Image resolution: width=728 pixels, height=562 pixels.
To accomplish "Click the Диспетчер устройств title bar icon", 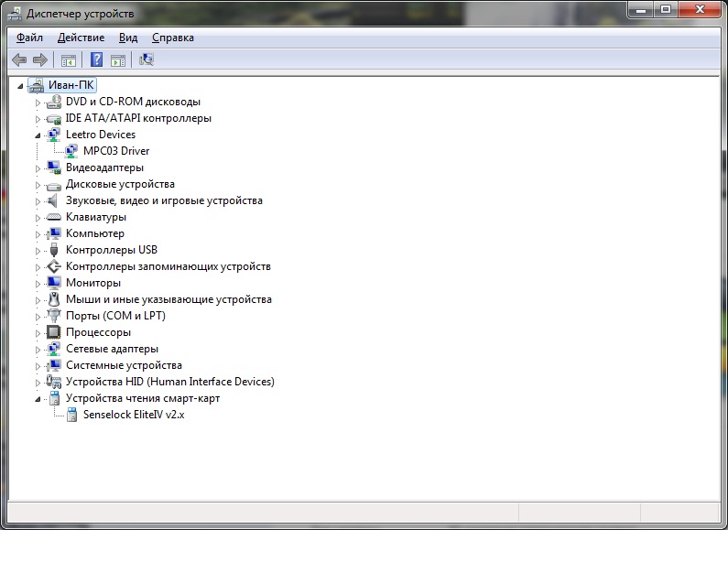I will 15,14.
